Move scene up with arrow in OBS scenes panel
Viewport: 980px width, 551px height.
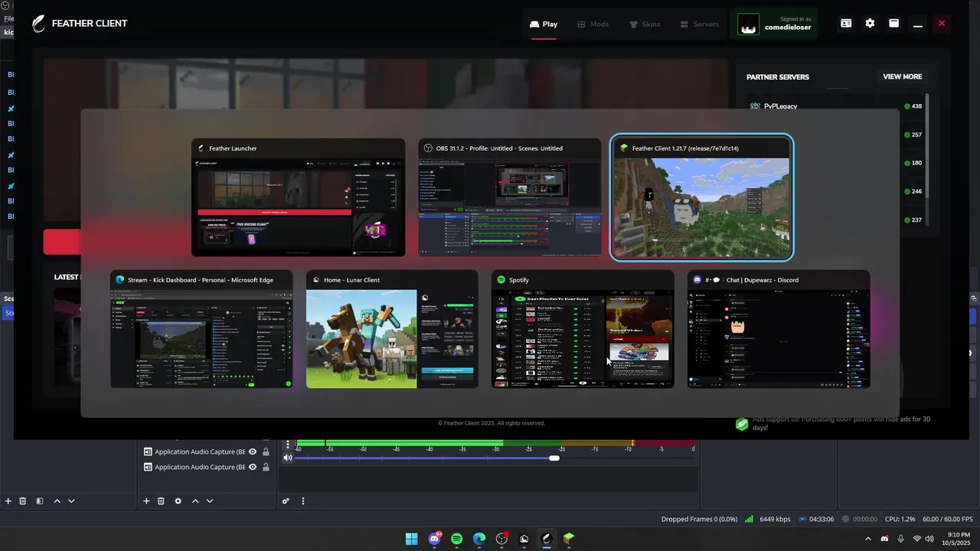(x=57, y=501)
